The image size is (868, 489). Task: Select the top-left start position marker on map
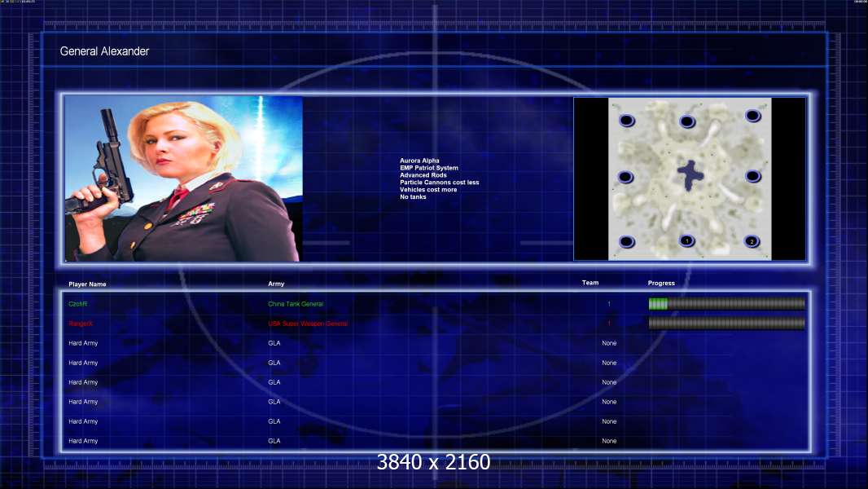point(627,120)
